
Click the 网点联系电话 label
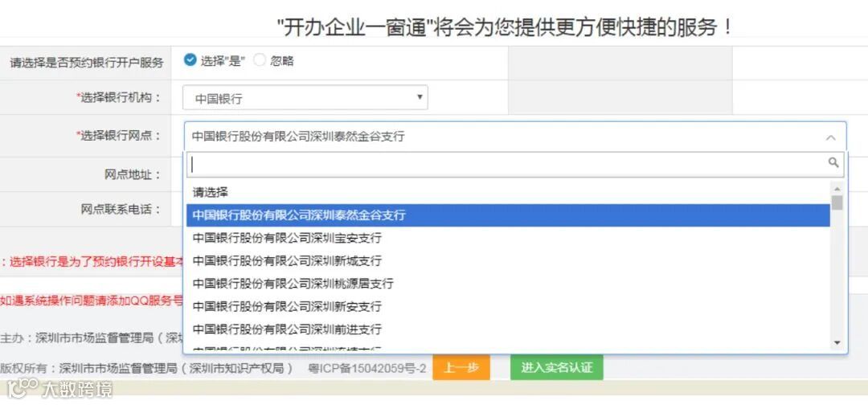pyautogui.click(x=121, y=209)
